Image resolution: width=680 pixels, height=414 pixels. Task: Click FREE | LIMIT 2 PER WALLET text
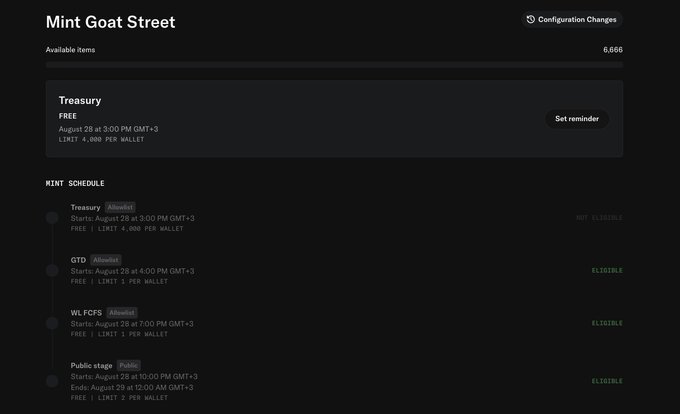119,398
